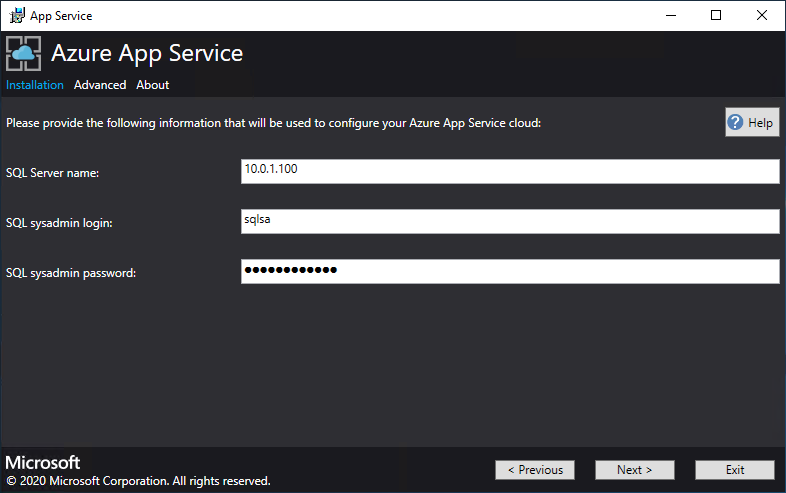Click the App Service title bar icon
The image size is (786, 493).
[17, 15]
